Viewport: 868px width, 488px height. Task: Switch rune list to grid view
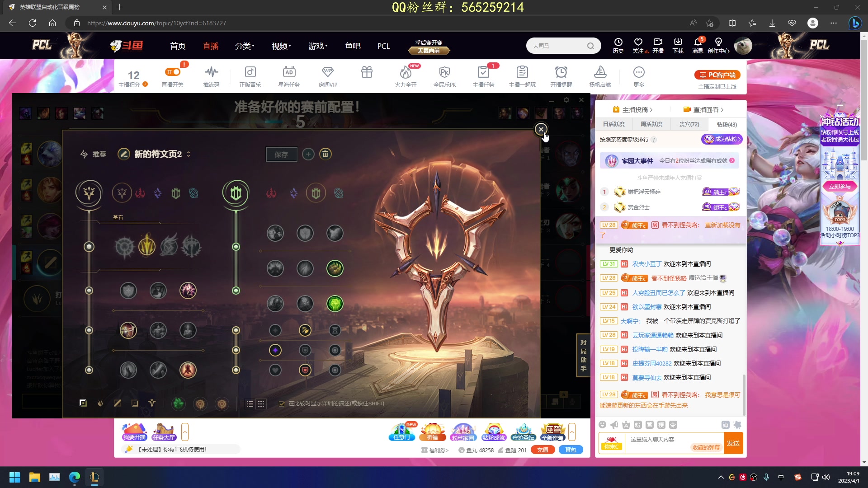pos(261,404)
